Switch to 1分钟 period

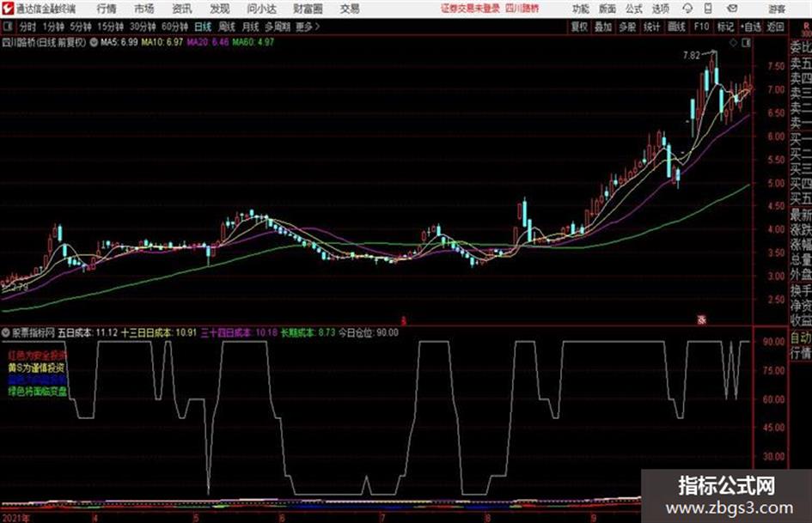tap(53, 27)
